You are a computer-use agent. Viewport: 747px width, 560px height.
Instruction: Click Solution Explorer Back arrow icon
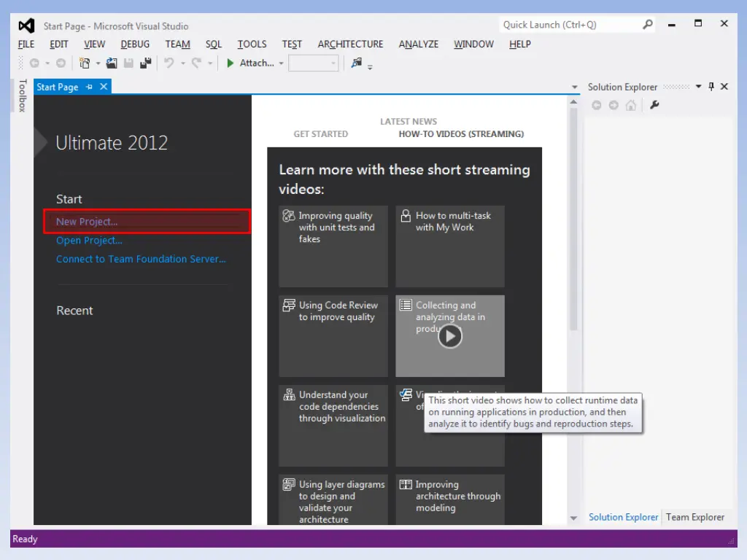(597, 105)
